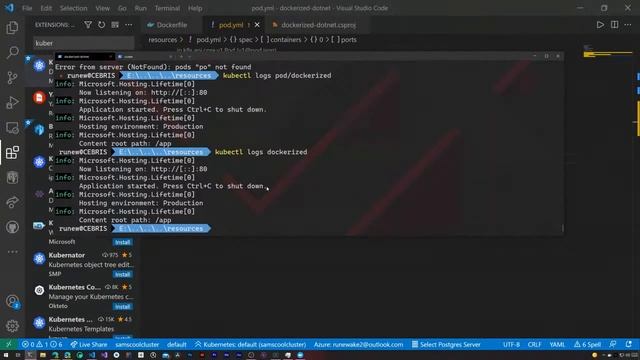Select containers in editor breadcrumb
Image resolution: width=640 pixels, height=360 pixels.
click(x=286, y=40)
